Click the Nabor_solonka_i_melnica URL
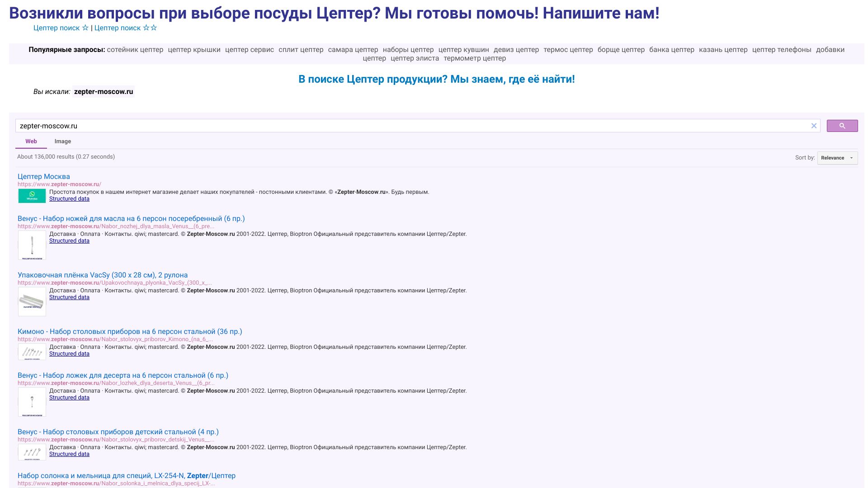 (x=116, y=483)
